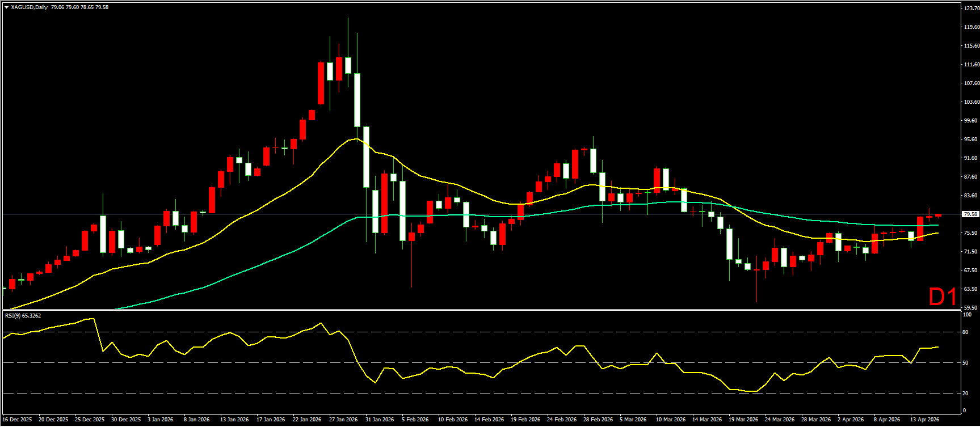Click the 13 Apr 2026 date label
This screenshot has width=980, height=427.
(x=925, y=420)
